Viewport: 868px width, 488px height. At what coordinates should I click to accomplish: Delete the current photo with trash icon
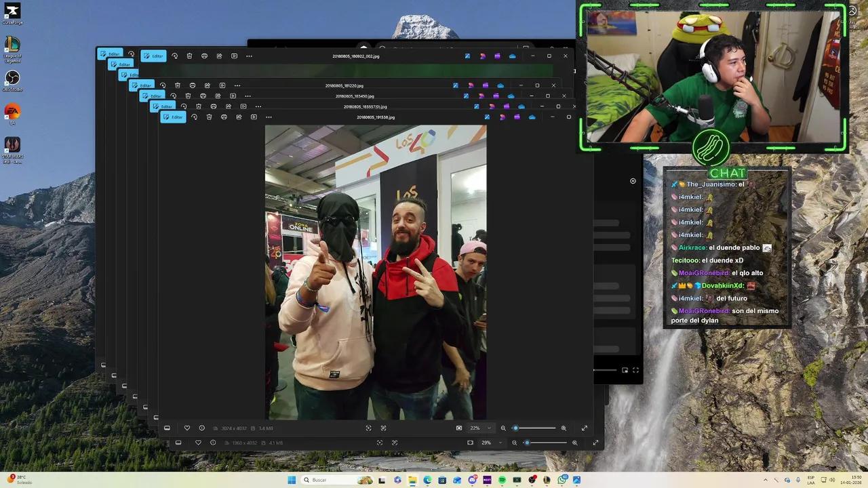point(210,117)
